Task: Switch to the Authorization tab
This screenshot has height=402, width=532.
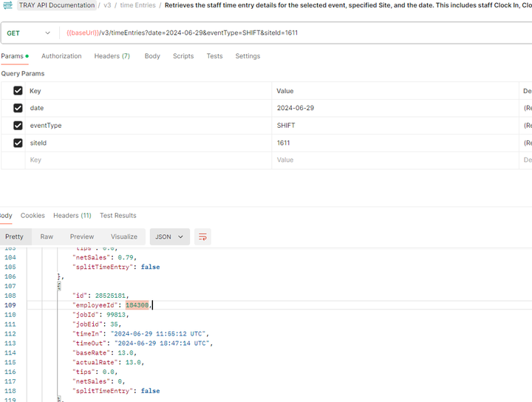Action: point(61,56)
